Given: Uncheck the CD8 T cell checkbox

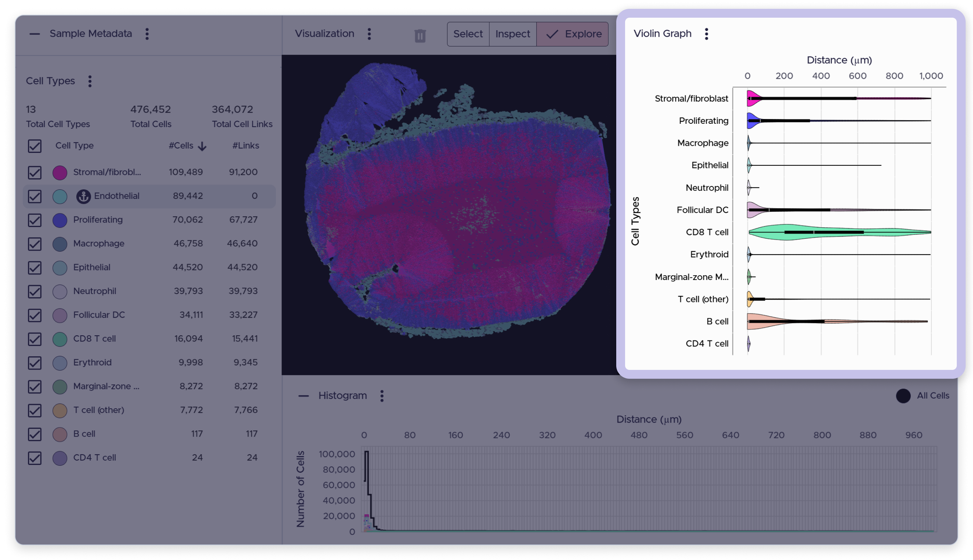Looking at the screenshot, I should click(35, 339).
